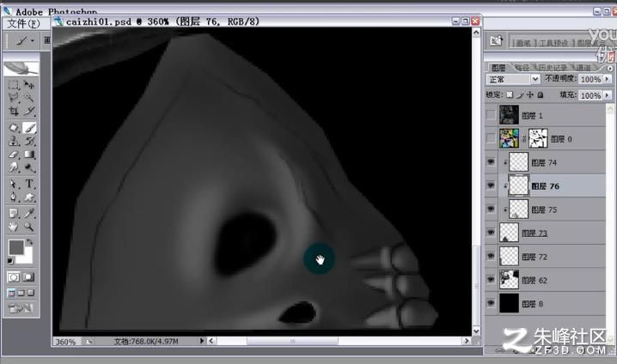Select the Zoom tool
This screenshot has width=617, height=364.
point(29,227)
